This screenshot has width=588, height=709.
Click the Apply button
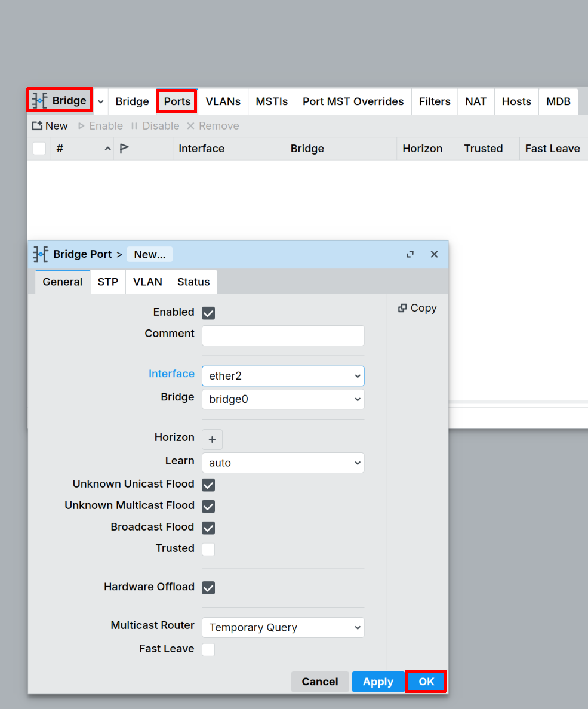[377, 681]
